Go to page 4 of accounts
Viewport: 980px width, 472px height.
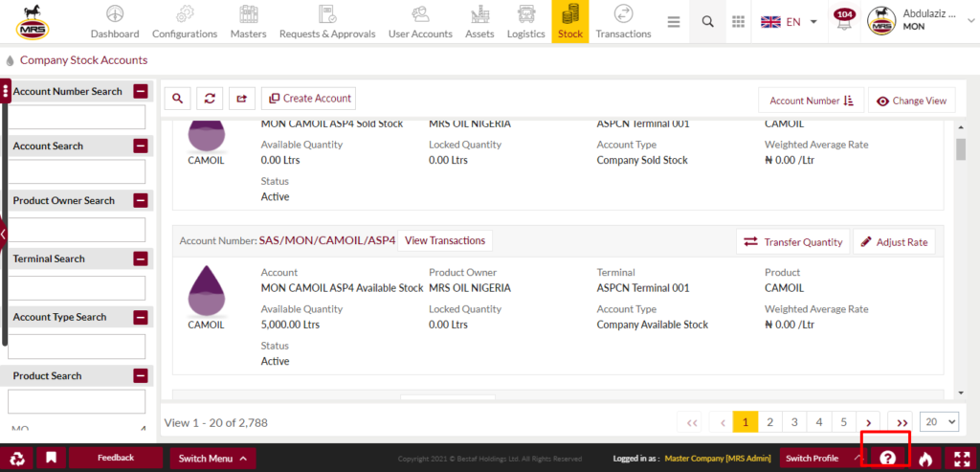(x=819, y=422)
